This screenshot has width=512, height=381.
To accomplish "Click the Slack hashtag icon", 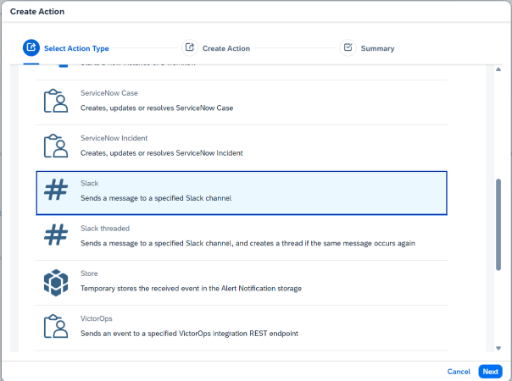I will click(x=56, y=189).
